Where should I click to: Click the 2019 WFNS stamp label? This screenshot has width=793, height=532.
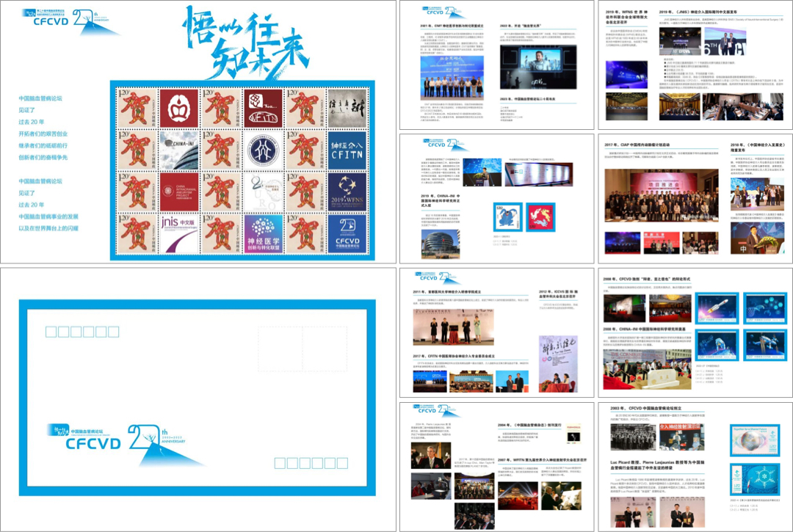tap(347, 192)
